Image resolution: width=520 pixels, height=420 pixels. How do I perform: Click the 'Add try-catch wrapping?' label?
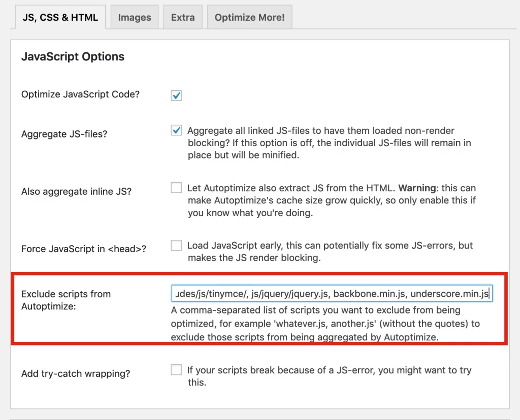click(76, 374)
